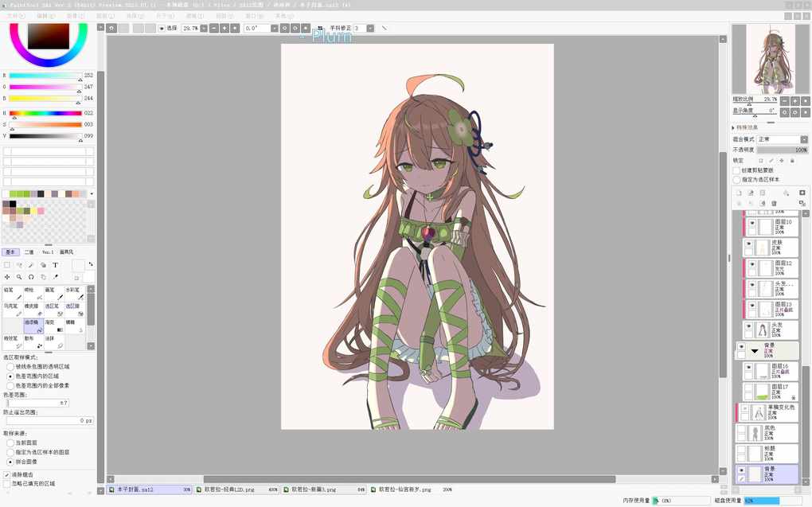812x507 pixels.
Task: Adjust the 色差范围 tolerance slider
Action: 37,403
